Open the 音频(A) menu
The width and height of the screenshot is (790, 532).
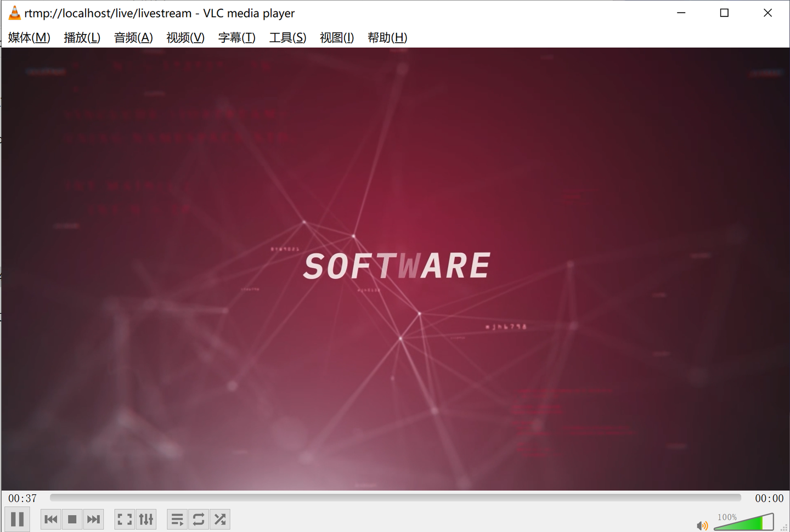(133, 37)
